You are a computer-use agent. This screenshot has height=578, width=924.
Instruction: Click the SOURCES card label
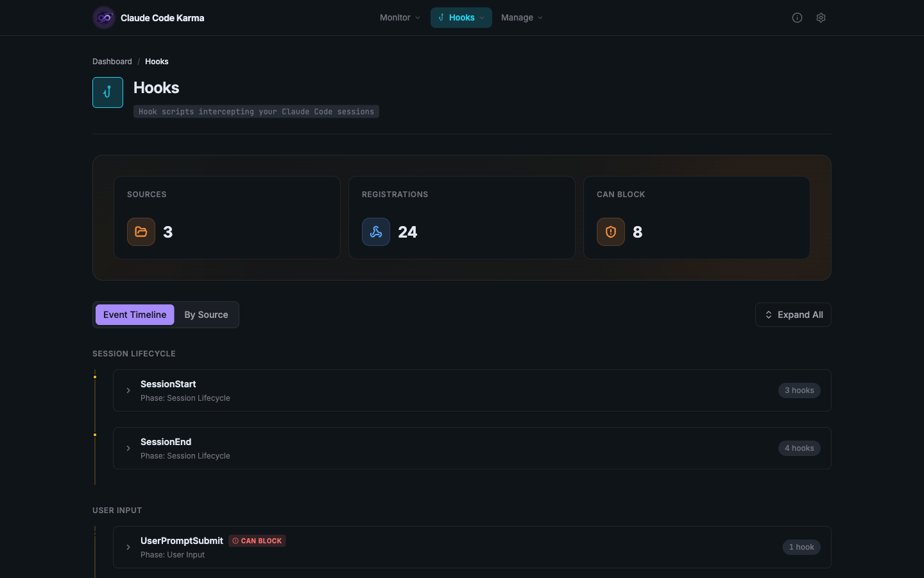click(x=147, y=195)
